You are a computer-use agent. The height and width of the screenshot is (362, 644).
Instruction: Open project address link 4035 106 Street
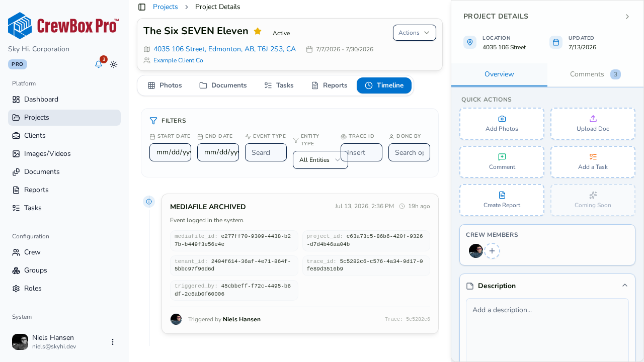pos(224,49)
